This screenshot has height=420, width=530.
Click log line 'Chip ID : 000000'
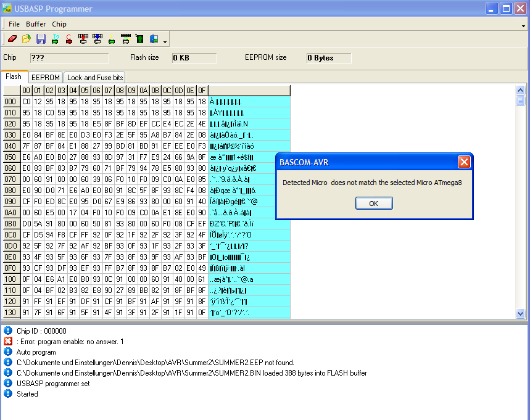click(x=41, y=331)
